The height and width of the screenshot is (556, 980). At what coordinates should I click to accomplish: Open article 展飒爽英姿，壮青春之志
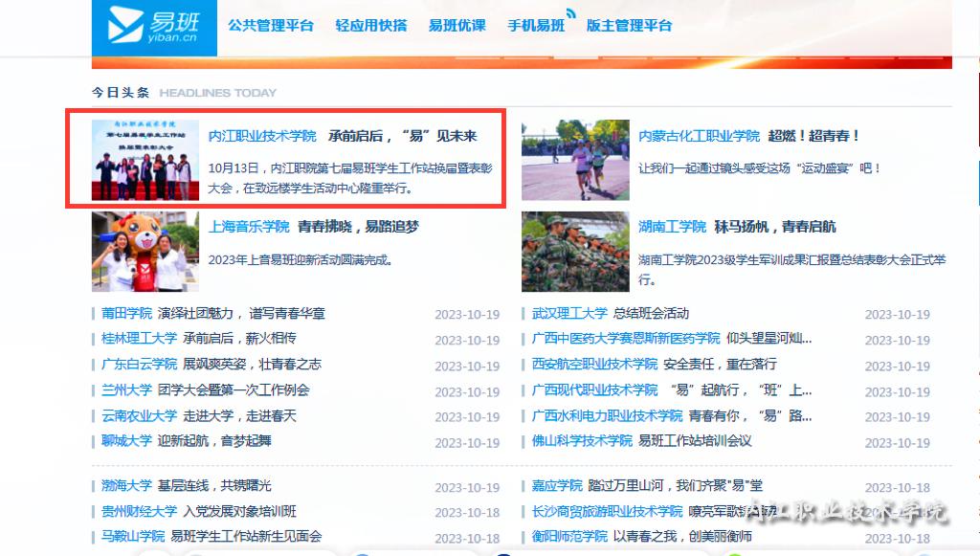pos(252,365)
